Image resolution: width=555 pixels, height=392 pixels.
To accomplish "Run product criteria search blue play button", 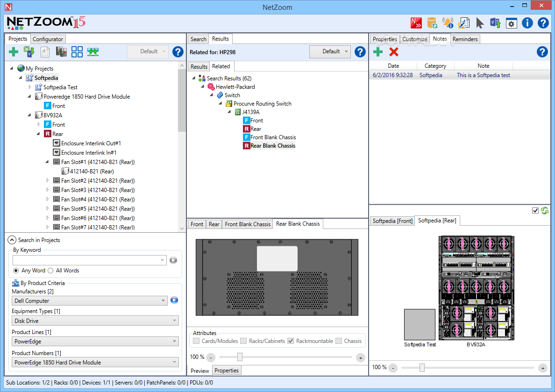I will coord(174,300).
